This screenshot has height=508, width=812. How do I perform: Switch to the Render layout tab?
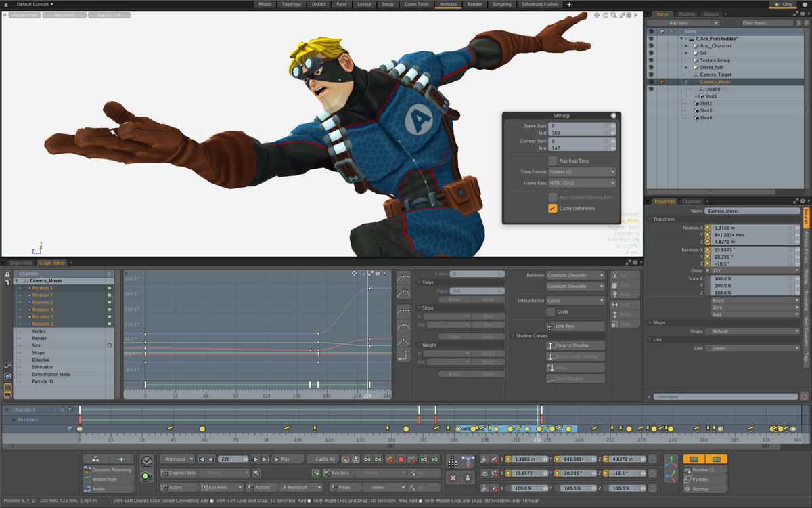tap(475, 4)
